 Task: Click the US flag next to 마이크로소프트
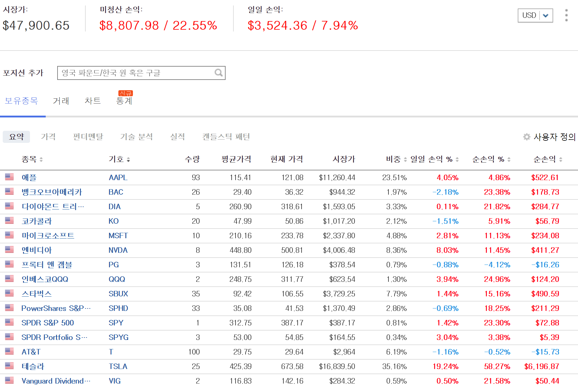click(x=9, y=235)
